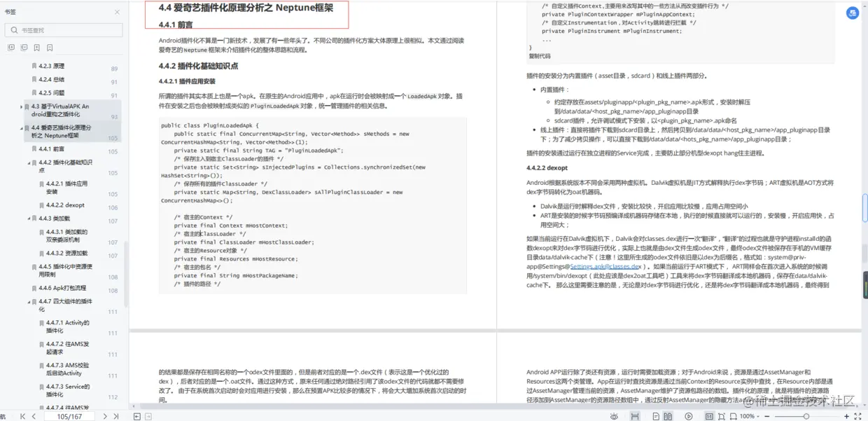Open bookmark 4.4.2 插件化基础知识点
868x421 pixels.
65,166
